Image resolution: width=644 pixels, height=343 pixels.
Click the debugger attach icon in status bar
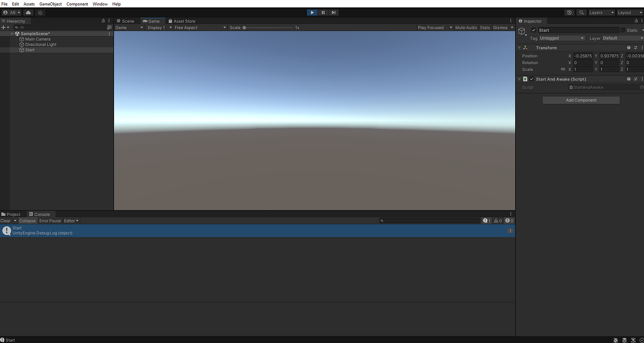click(x=616, y=340)
